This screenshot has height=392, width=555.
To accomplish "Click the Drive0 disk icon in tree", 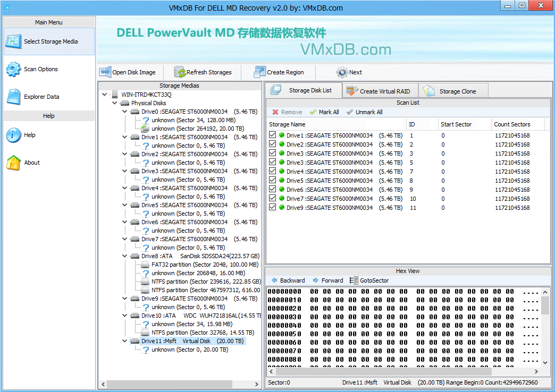I will point(135,112).
